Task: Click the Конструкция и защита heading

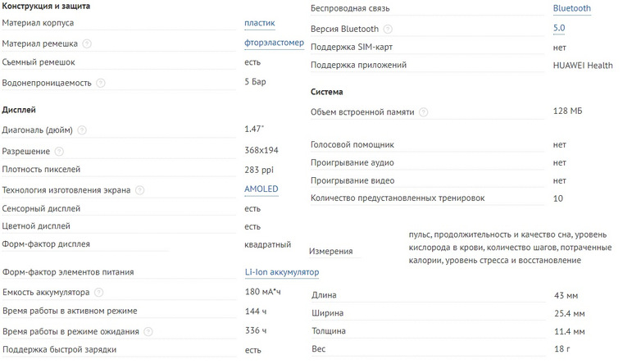Action: click(46, 6)
